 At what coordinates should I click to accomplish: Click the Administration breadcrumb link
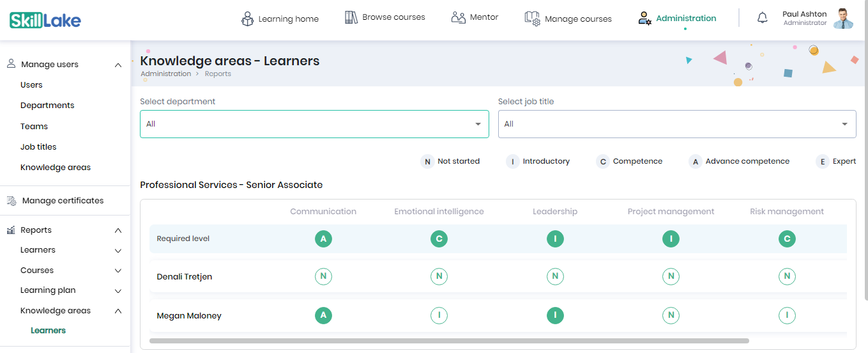coord(165,74)
